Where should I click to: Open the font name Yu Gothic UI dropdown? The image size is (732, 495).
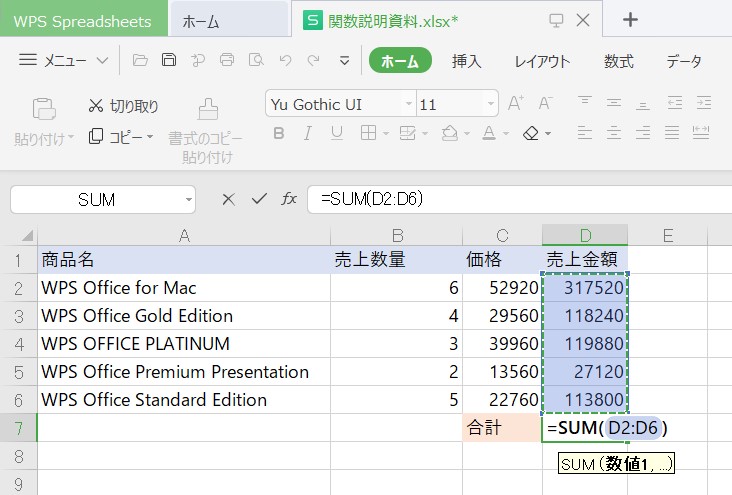408,104
